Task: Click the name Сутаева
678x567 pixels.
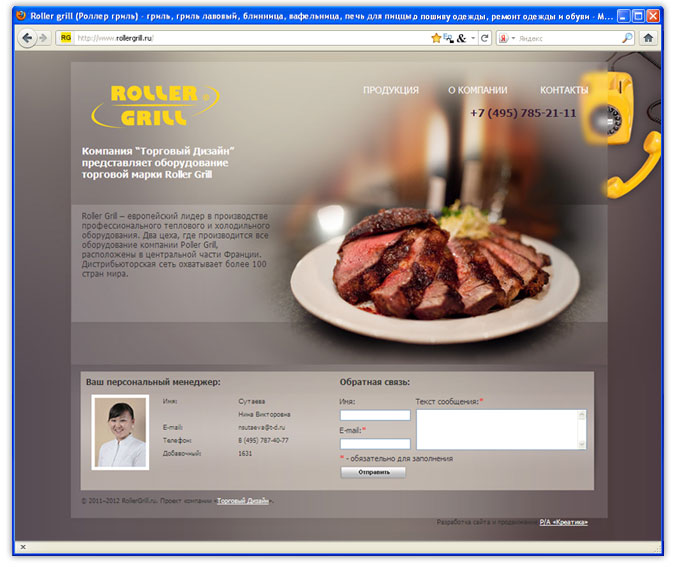Action: point(251,401)
